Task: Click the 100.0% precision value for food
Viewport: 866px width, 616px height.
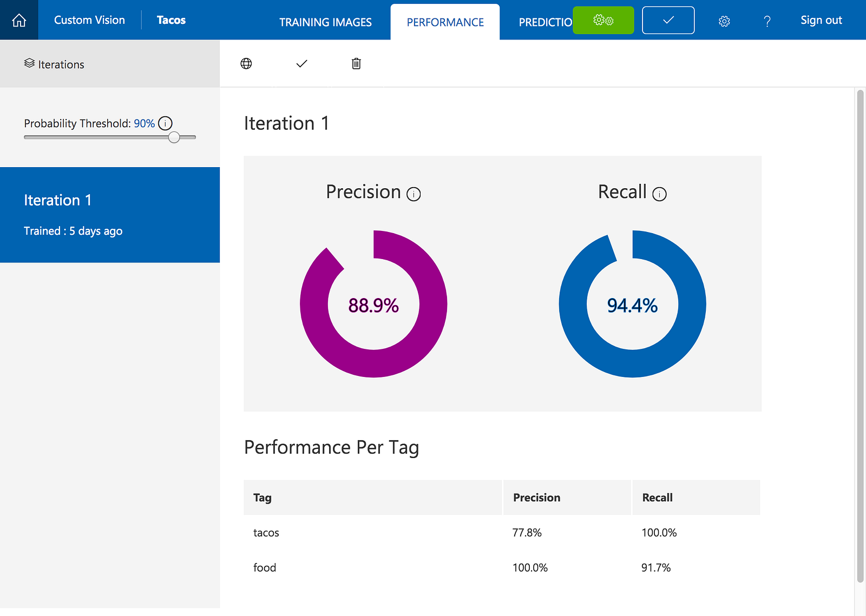Action: [530, 568]
